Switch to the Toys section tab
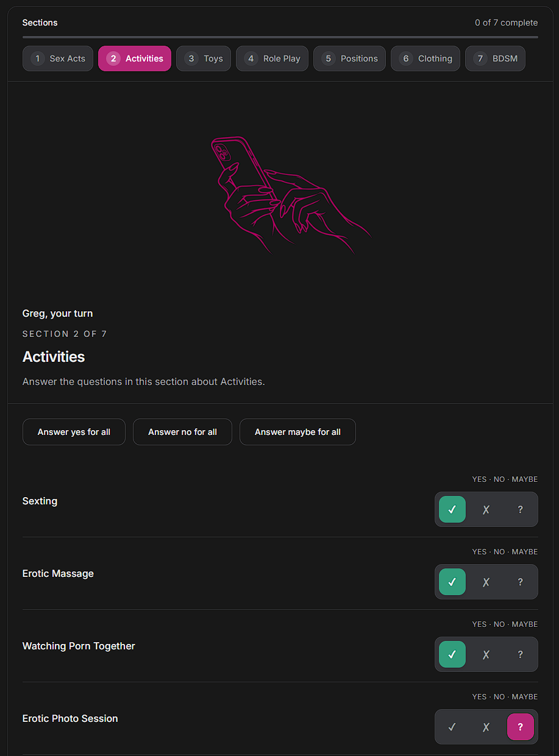The width and height of the screenshot is (559, 756). [204, 58]
